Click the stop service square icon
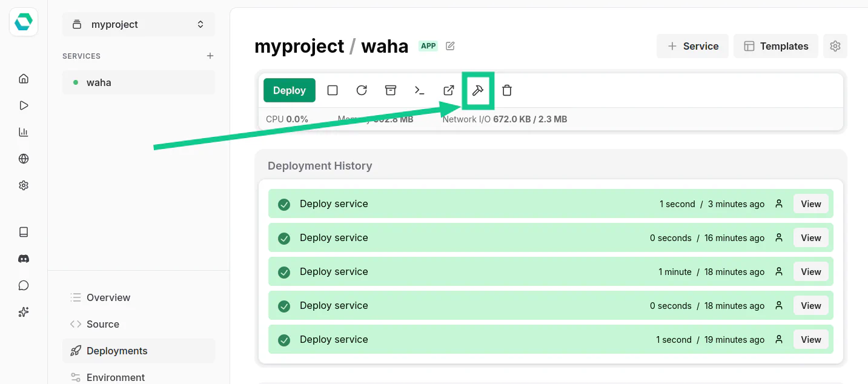Screen dimensions: 868x384 (x=333, y=90)
